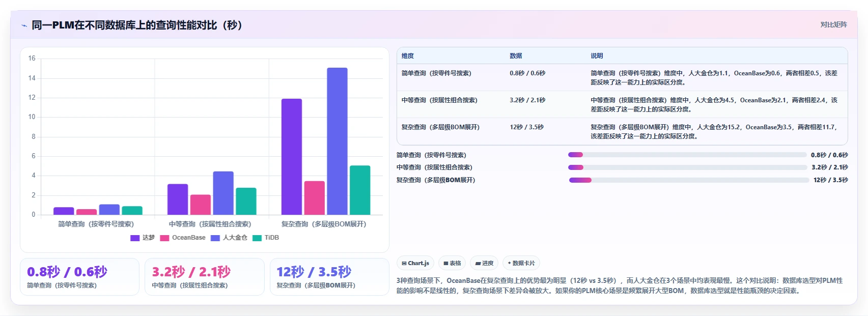
Task: Click progress label 简单查询 (按零件号搜索)
Action: [x=431, y=155]
